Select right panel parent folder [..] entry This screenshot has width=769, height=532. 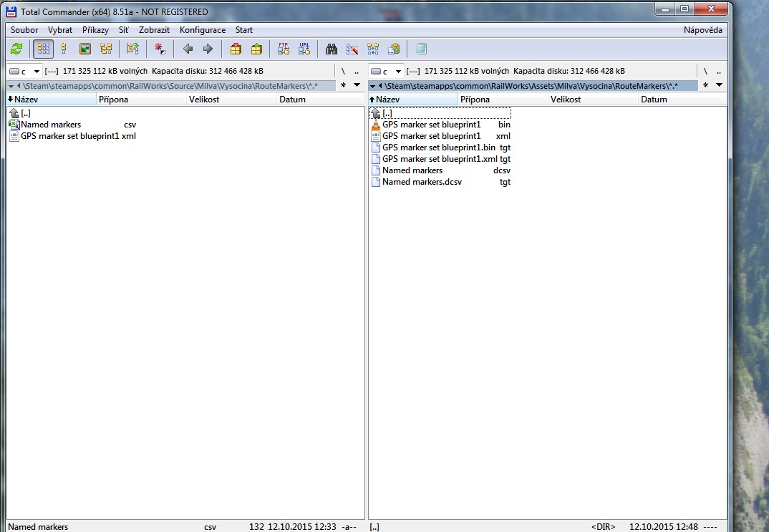click(440, 113)
